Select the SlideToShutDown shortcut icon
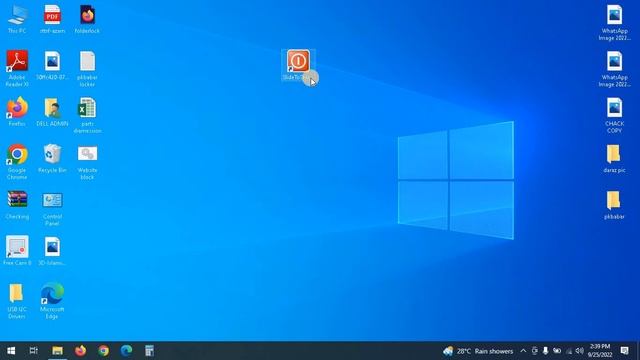Viewport: 640px width, 360px height. 298,65
